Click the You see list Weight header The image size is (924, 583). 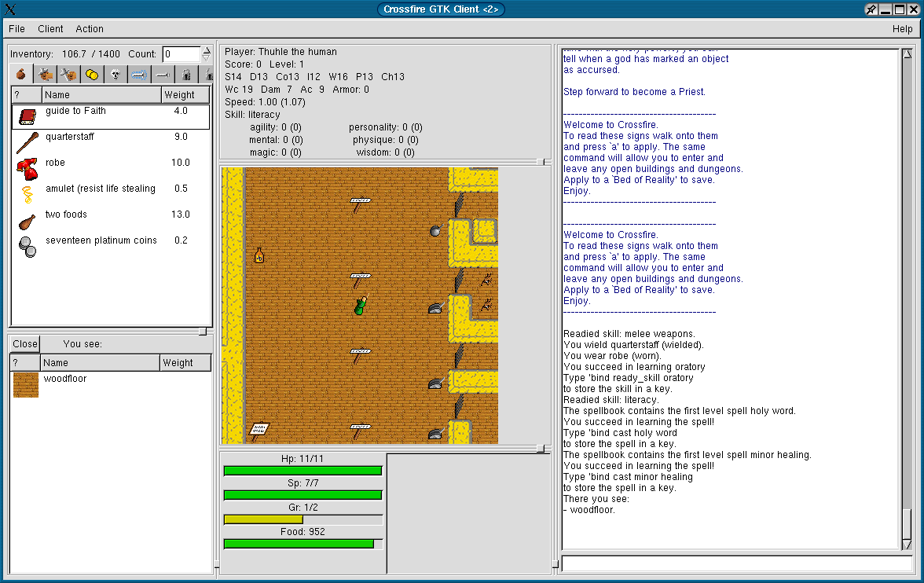click(x=185, y=363)
